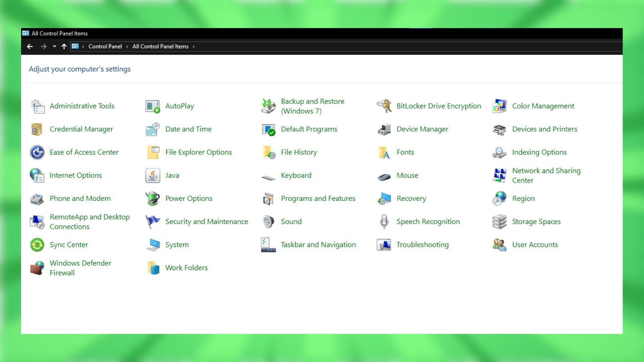Image resolution: width=644 pixels, height=362 pixels.
Task: Select Control Panel in address breadcrumb
Action: click(105, 47)
